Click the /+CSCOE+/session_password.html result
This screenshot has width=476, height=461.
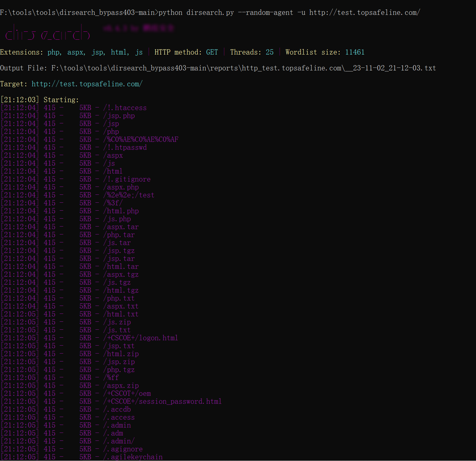(x=162, y=401)
